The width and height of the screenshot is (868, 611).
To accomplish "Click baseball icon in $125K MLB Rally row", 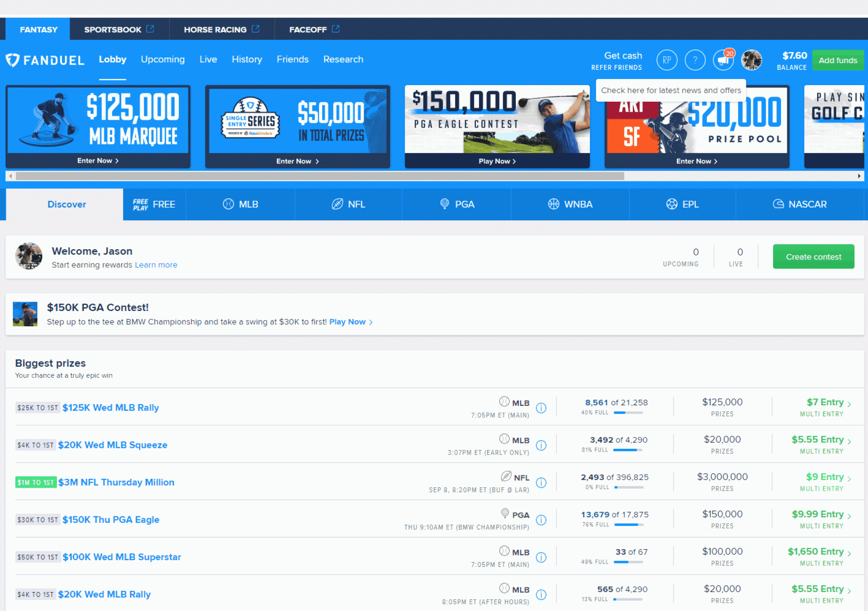I will pos(504,401).
